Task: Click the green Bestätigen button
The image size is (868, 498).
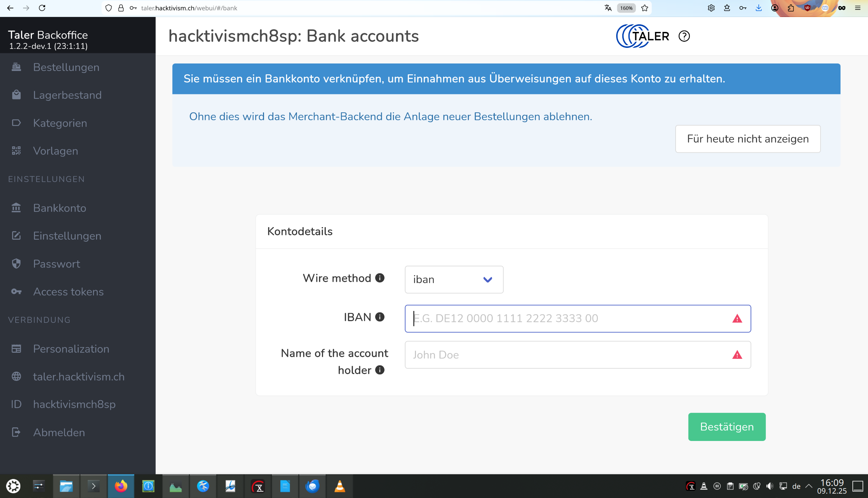Action: pyautogui.click(x=727, y=426)
